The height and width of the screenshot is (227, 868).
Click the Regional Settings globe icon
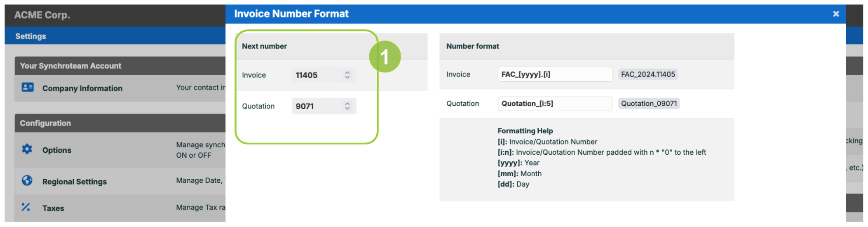pyautogui.click(x=27, y=180)
